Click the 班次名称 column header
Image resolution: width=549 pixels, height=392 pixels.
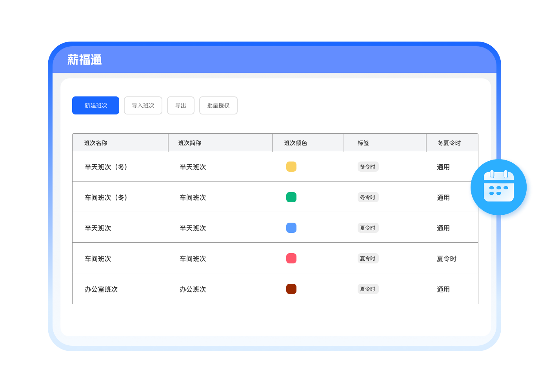96,143
